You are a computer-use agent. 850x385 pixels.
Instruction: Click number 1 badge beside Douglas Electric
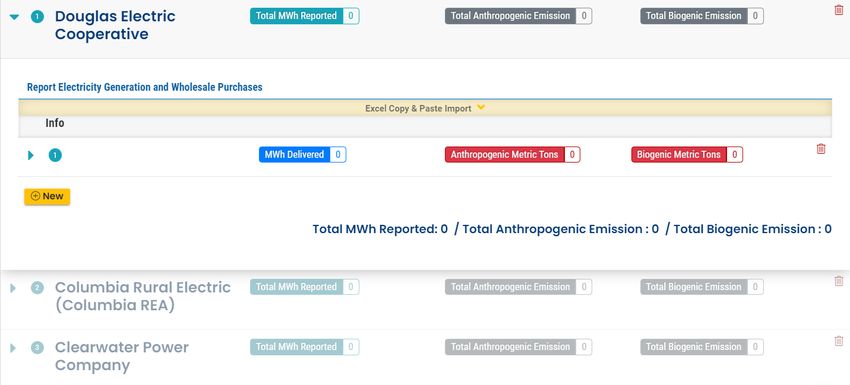(37, 17)
